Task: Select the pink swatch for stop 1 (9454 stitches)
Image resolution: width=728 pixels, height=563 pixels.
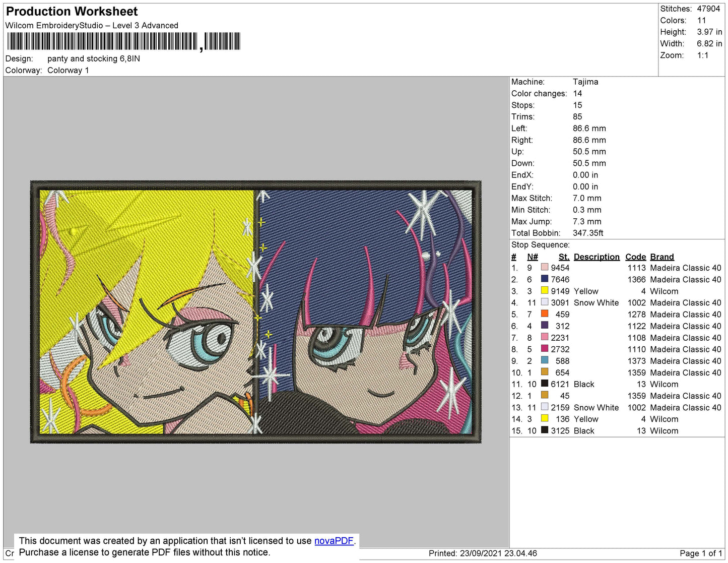Action: click(544, 267)
